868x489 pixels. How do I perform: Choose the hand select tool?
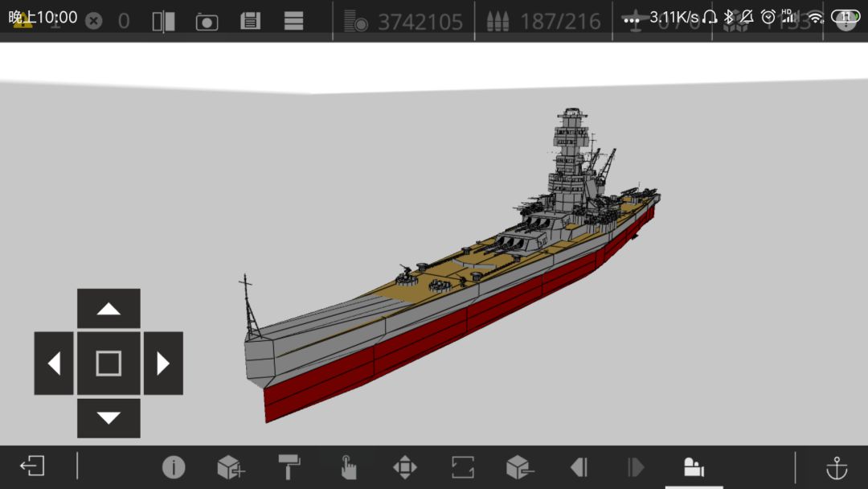point(348,467)
